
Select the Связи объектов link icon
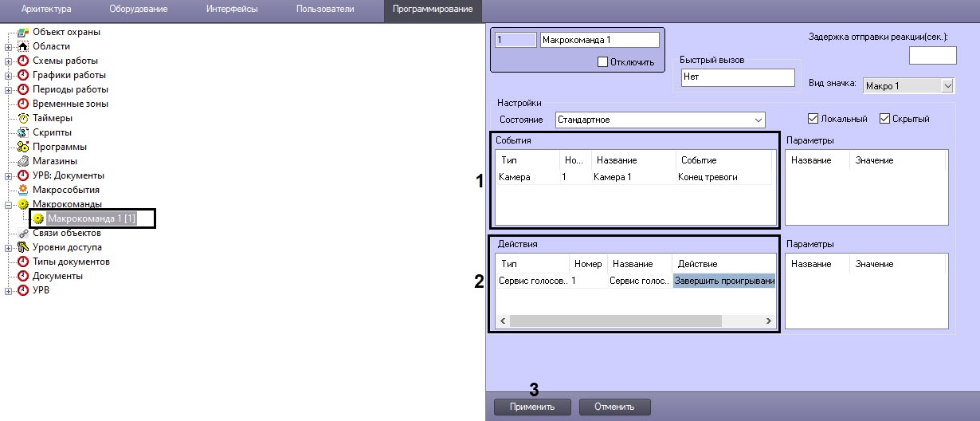tap(23, 233)
